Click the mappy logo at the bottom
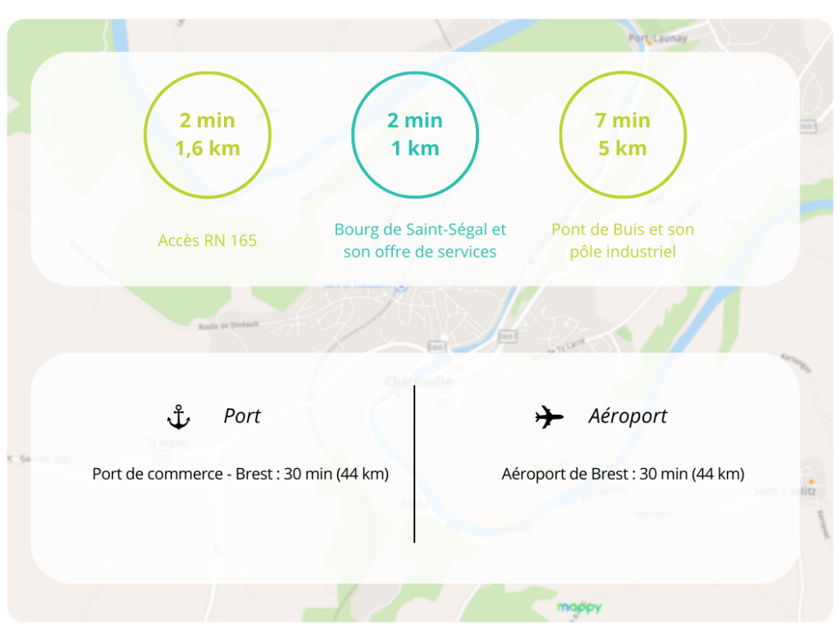 [579, 608]
